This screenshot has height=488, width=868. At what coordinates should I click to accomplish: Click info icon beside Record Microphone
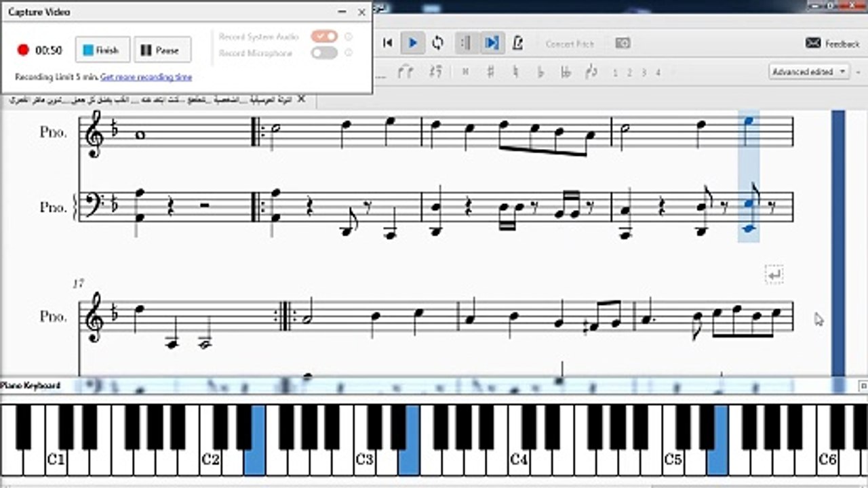[x=349, y=53]
